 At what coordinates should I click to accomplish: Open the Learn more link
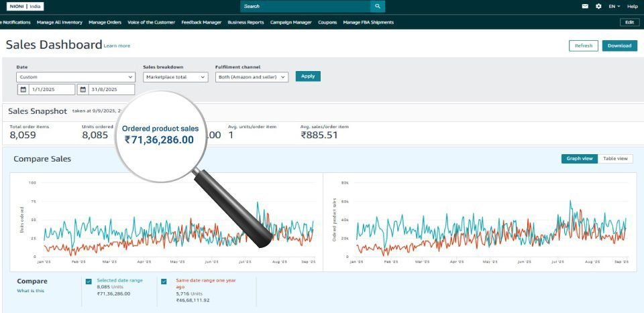(117, 46)
